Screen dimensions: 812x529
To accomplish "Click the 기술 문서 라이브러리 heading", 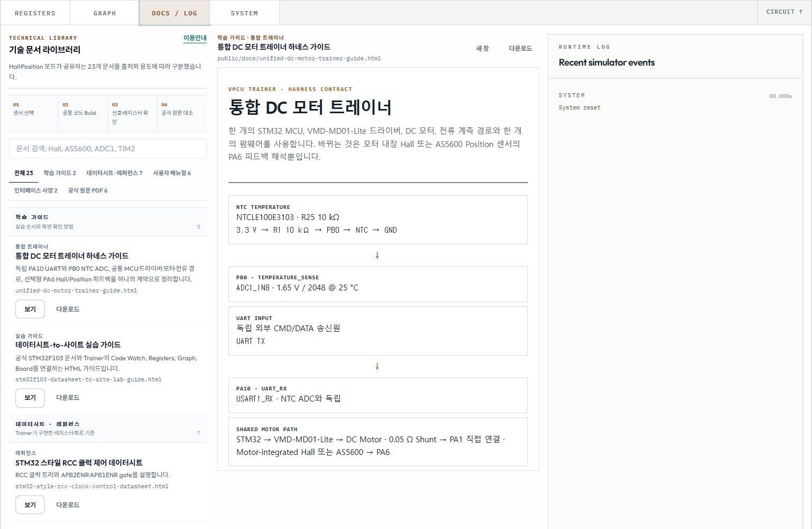I will click(45, 50).
